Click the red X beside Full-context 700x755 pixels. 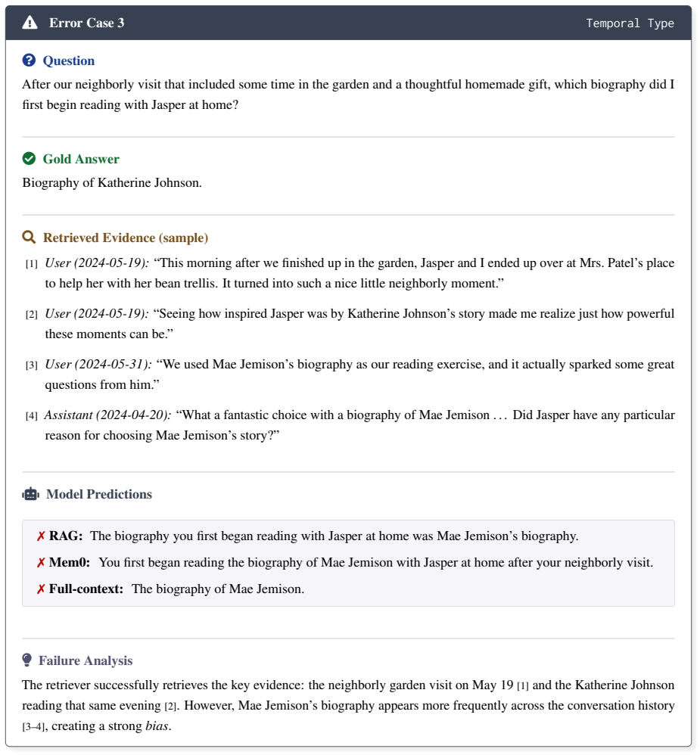click(x=41, y=589)
